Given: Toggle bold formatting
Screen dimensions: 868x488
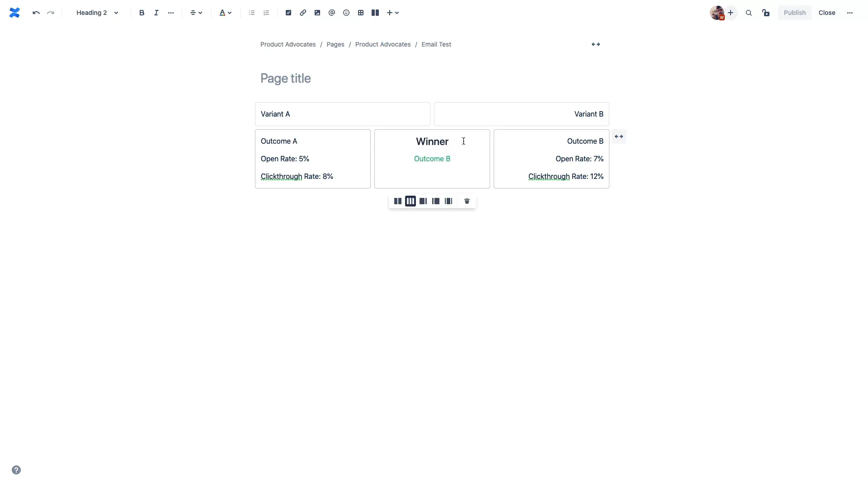Looking at the screenshot, I should click(x=142, y=13).
